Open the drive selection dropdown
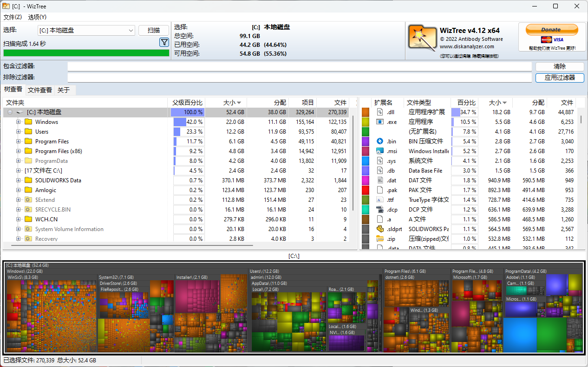The height and width of the screenshot is (367, 588). [x=131, y=31]
